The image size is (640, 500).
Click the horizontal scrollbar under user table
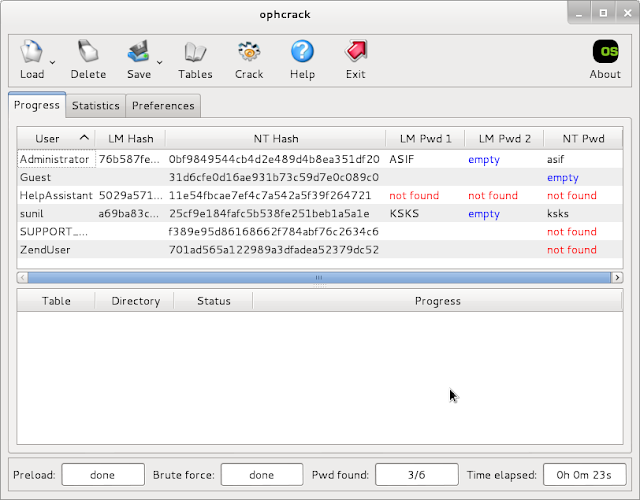coord(319,277)
